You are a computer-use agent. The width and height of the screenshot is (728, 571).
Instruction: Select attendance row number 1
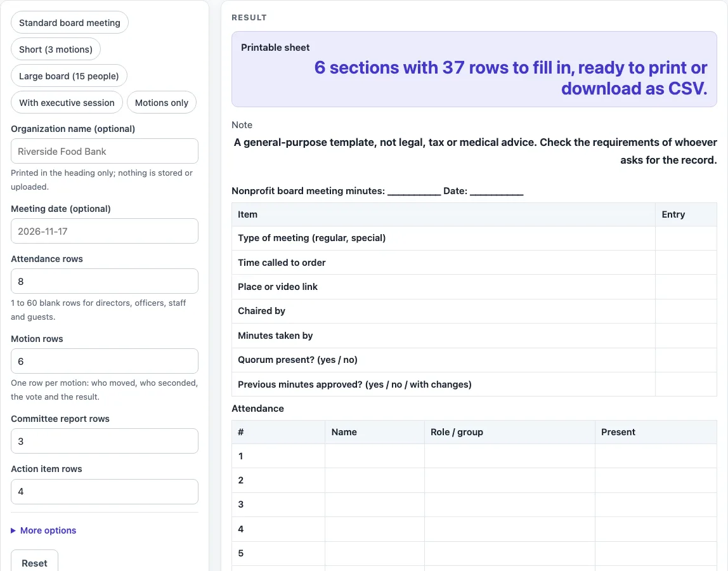tap(474, 456)
